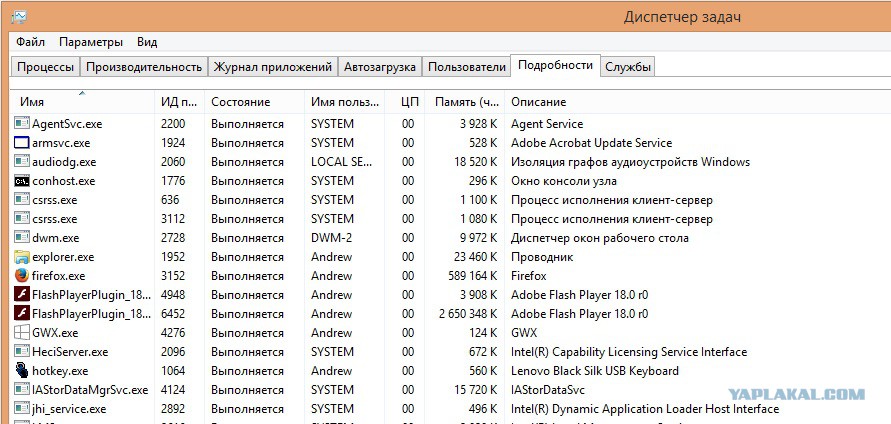Viewport: 891px width, 424px height.
Task: Select the GWX.exe process name
Action: tap(55, 332)
